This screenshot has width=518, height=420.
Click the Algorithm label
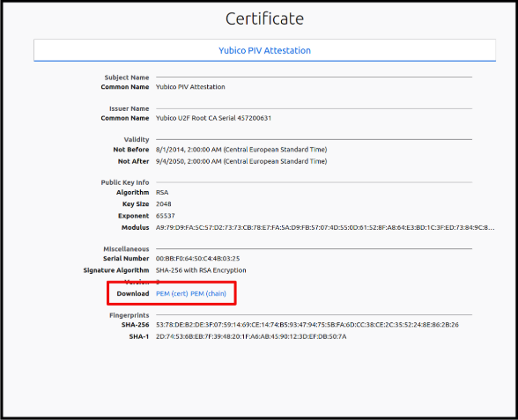(132, 192)
